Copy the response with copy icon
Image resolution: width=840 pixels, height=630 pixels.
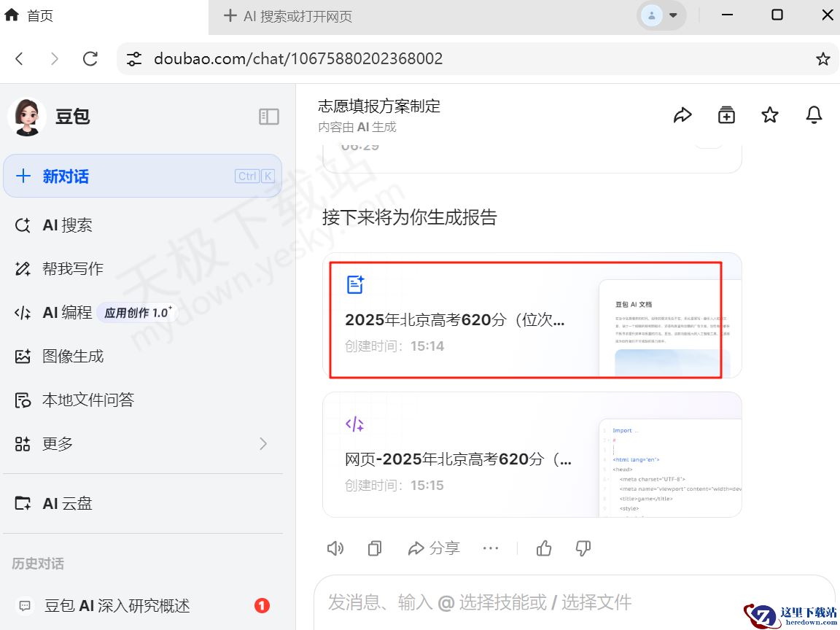click(375, 548)
